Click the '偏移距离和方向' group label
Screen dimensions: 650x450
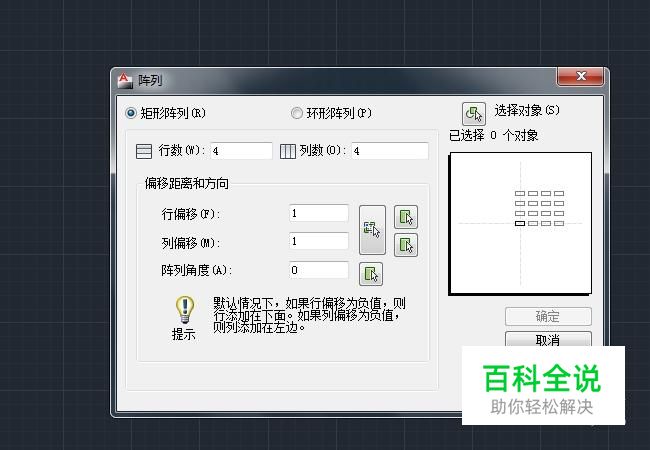point(187,183)
